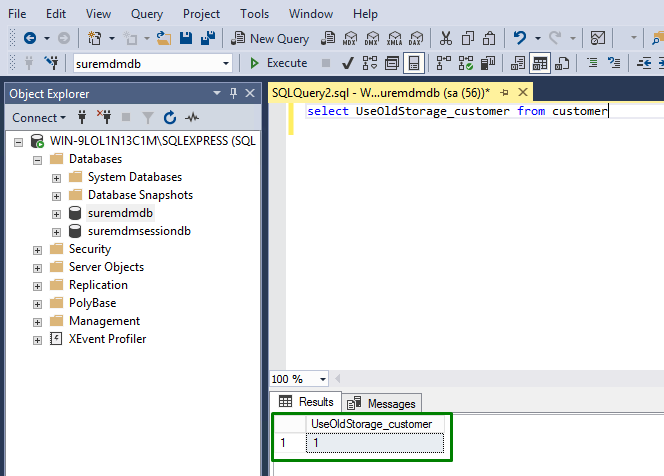Toggle Include Live Query Statistics
Screen dimensions: 664x476
tap(465, 64)
